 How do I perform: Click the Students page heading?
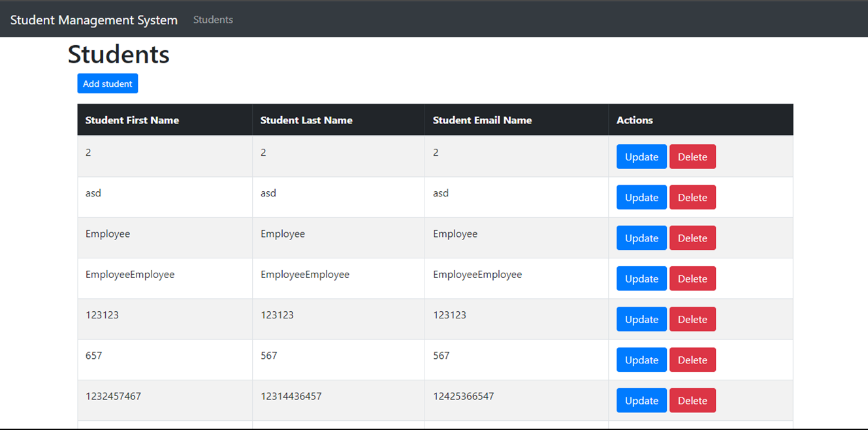click(x=119, y=54)
